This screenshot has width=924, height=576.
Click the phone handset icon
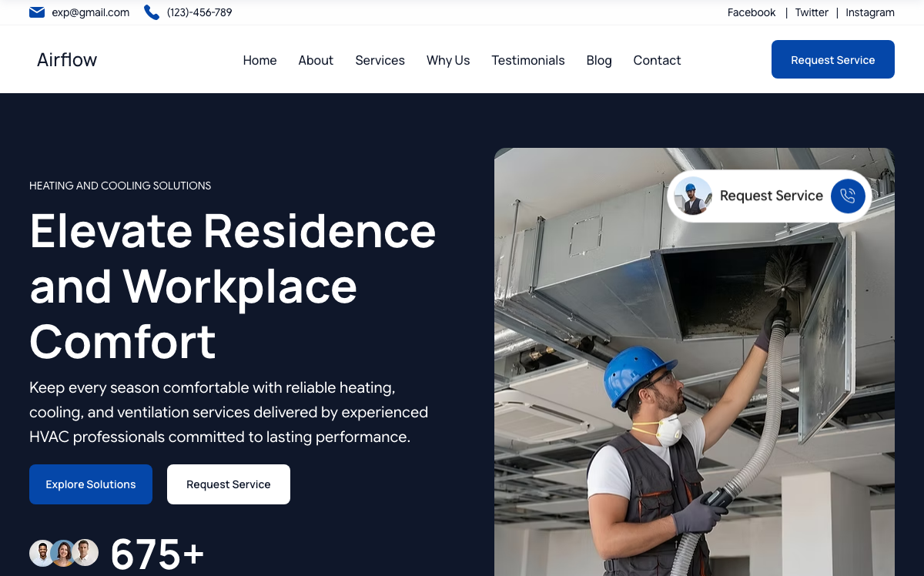click(x=152, y=12)
